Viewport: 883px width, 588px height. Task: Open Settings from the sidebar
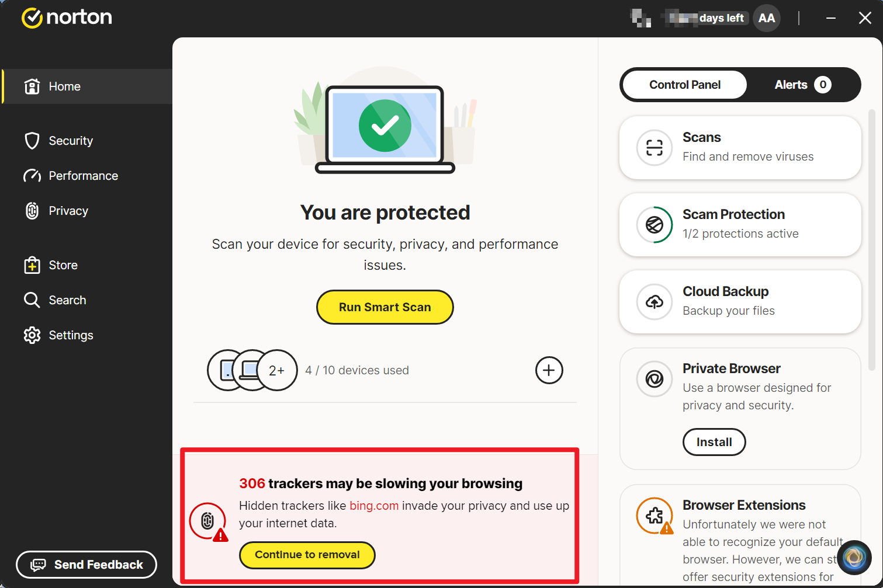pyautogui.click(x=71, y=335)
